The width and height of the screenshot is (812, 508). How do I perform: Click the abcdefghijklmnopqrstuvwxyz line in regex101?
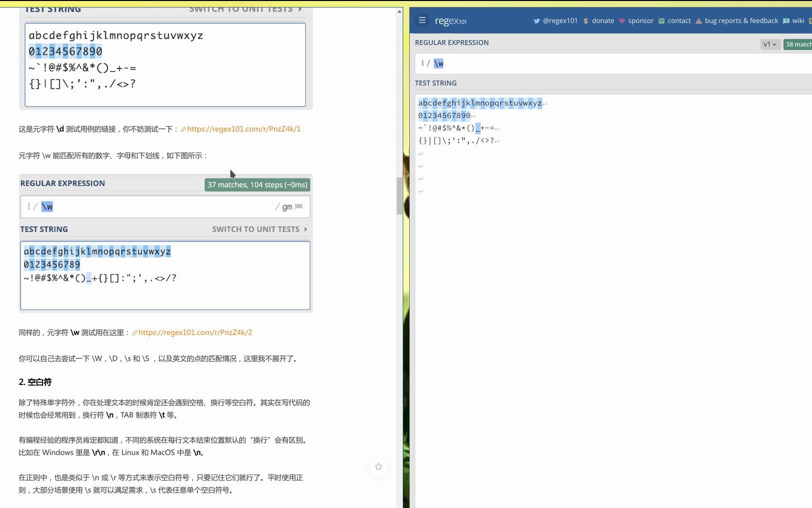click(480, 103)
